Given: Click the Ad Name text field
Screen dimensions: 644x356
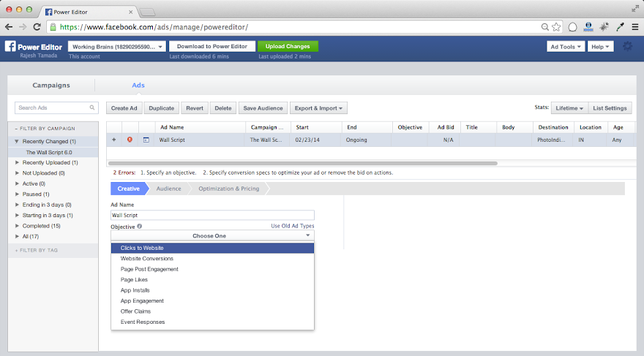Looking at the screenshot, I should [212, 216].
